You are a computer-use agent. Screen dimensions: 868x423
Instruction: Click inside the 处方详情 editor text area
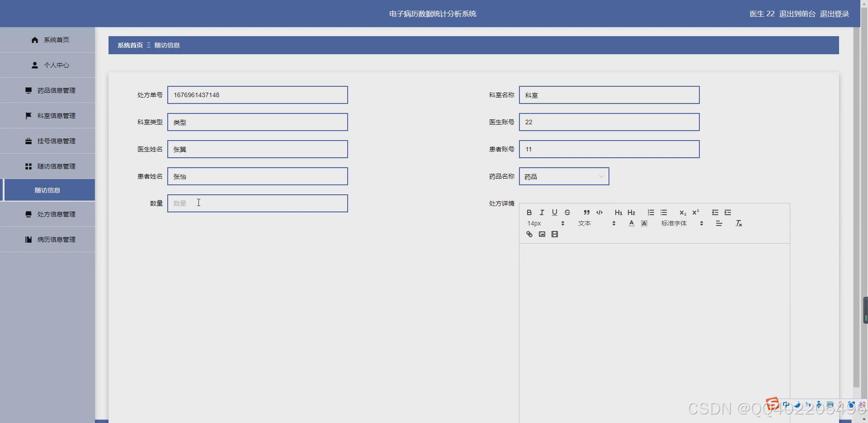pos(655,333)
